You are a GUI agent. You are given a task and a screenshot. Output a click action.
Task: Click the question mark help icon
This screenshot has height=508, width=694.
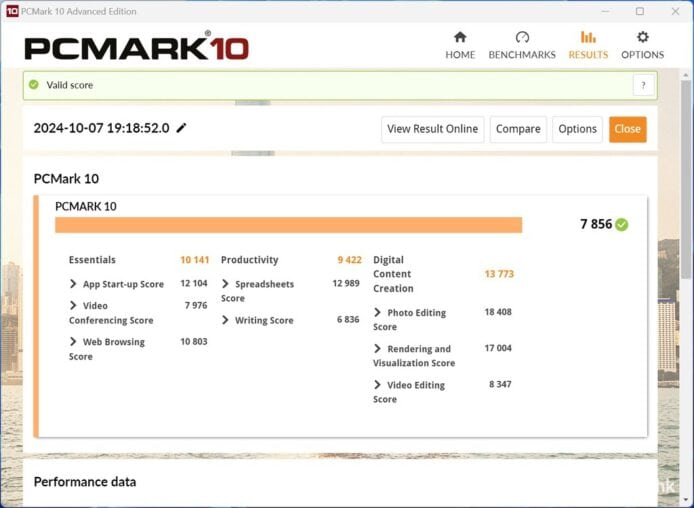[644, 85]
